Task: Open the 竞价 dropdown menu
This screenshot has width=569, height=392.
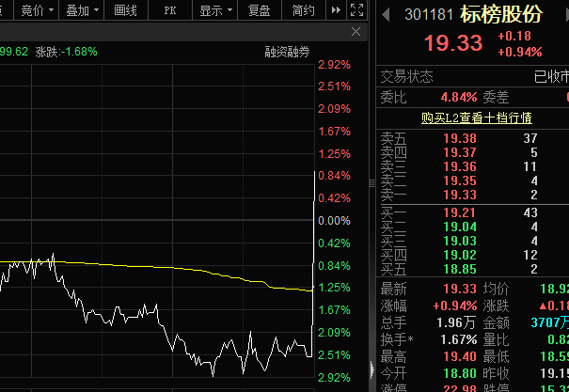Action: pos(38,10)
